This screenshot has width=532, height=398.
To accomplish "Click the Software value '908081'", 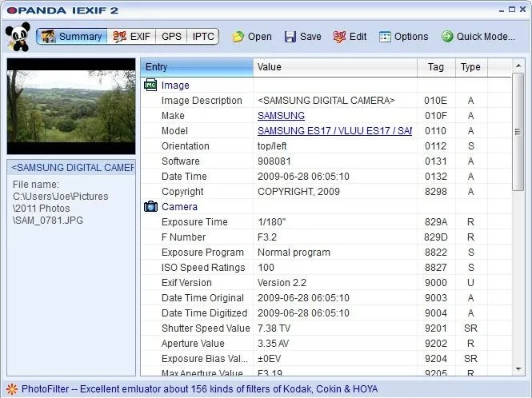I will [274, 161].
